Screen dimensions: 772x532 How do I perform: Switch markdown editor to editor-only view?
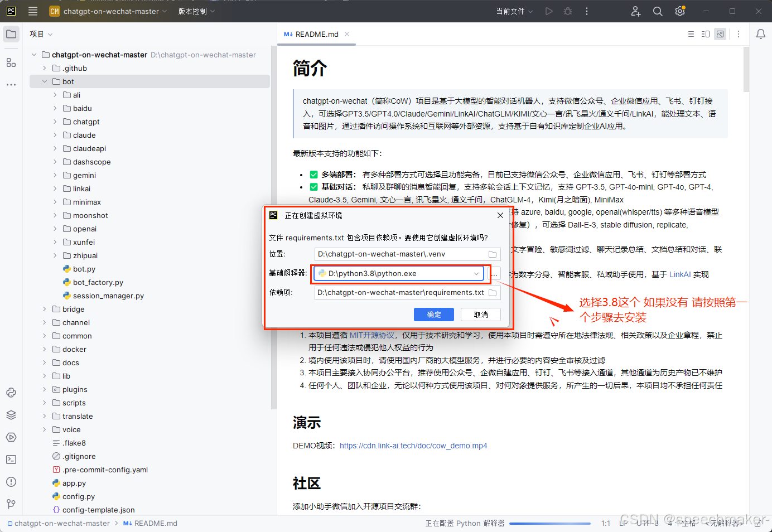(x=691, y=34)
